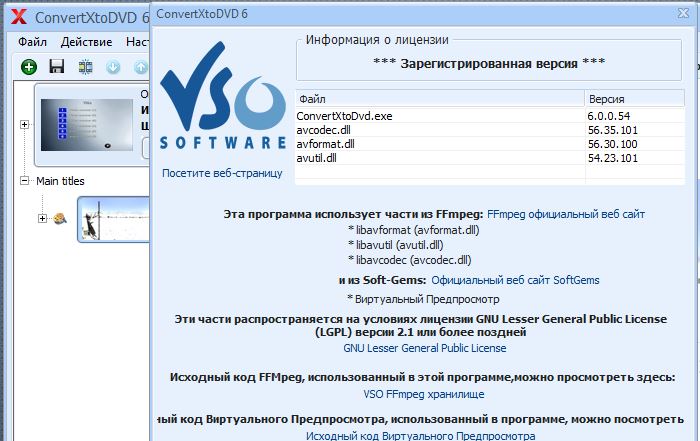This screenshot has width=700, height=441.
Task: Select the avutil.dll row
Action: click(x=490, y=158)
